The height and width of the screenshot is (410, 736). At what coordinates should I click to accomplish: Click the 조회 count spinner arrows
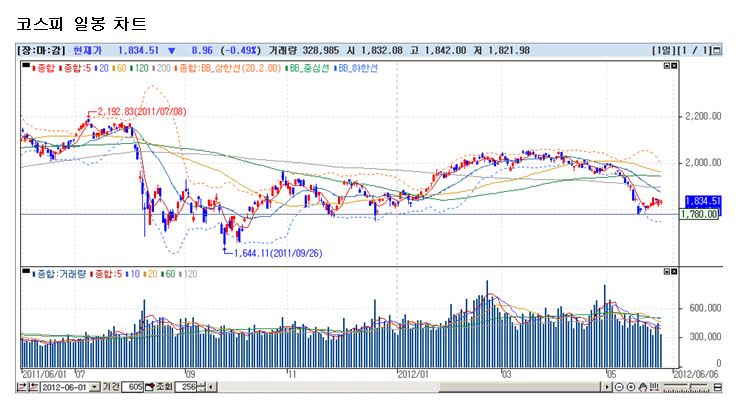201,386
